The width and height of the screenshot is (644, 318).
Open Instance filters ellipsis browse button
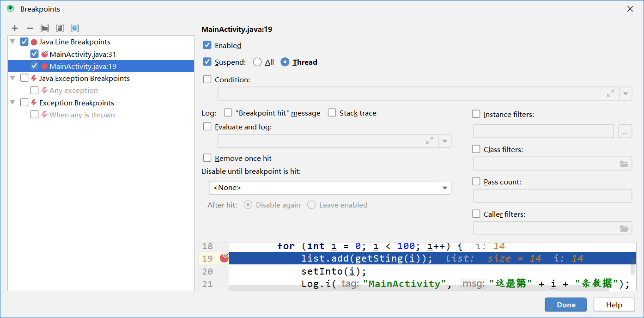point(625,131)
